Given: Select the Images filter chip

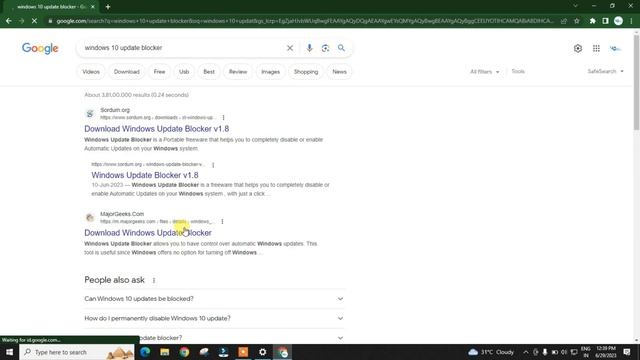Looking at the screenshot, I should (271, 72).
